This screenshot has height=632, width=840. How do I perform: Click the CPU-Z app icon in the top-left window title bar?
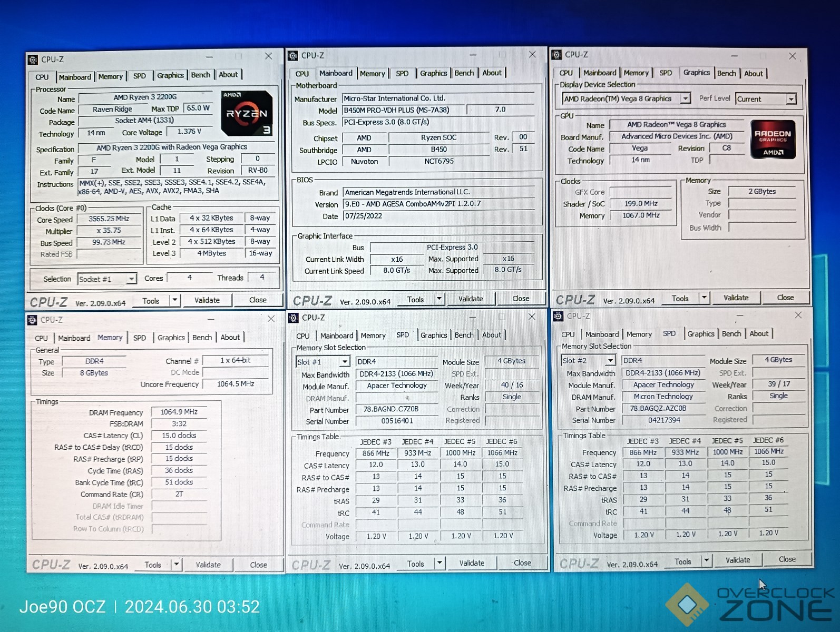[33, 60]
